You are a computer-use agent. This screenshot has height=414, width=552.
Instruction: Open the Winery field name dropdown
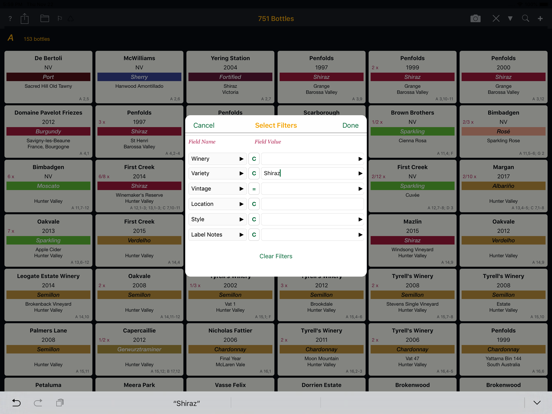pos(217,159)
